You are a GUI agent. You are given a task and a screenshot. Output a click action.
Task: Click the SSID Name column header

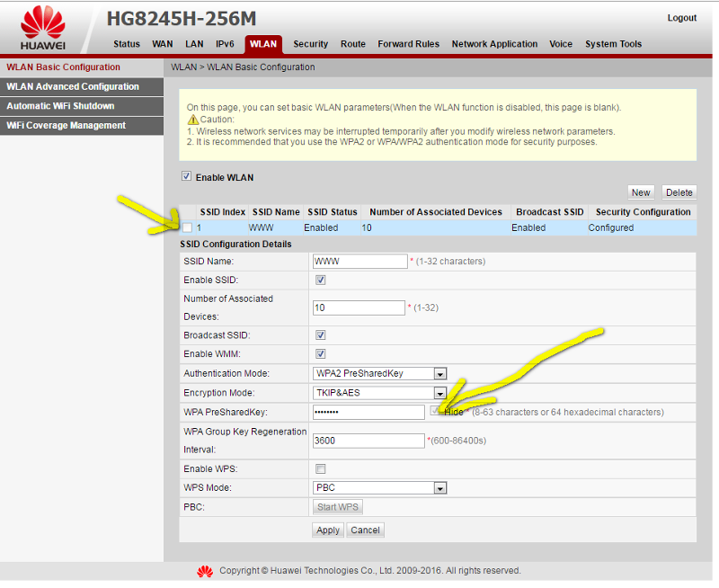point(276,212)
